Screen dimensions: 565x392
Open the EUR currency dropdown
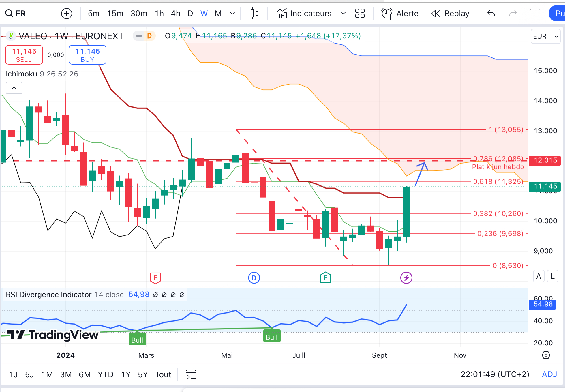(x=545, y=36)
